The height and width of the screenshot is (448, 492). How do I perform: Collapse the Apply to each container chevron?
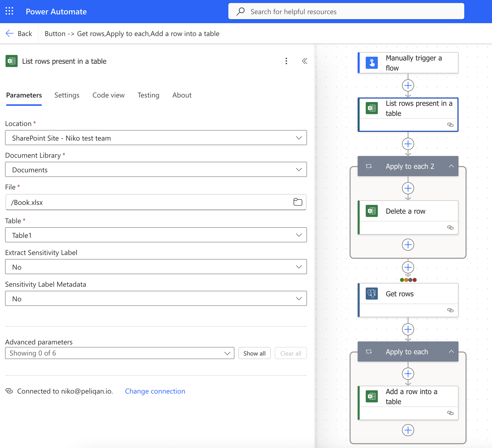click(451, 351)
